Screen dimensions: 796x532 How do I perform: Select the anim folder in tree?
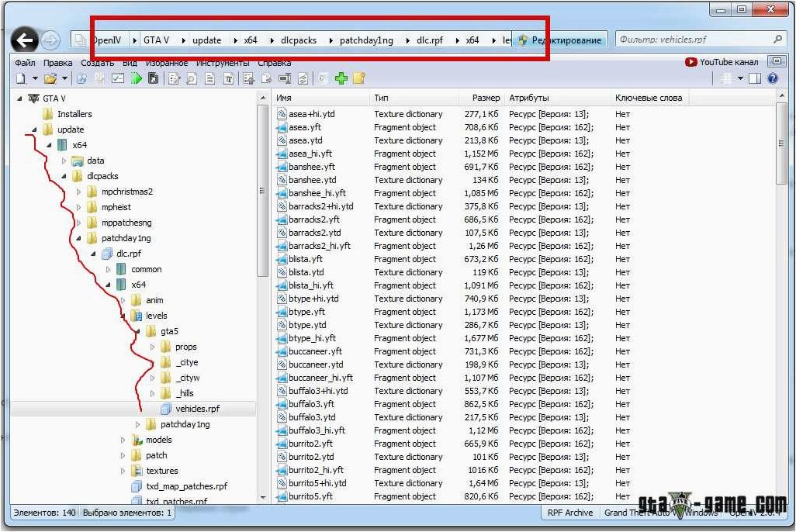pos(154,301)
